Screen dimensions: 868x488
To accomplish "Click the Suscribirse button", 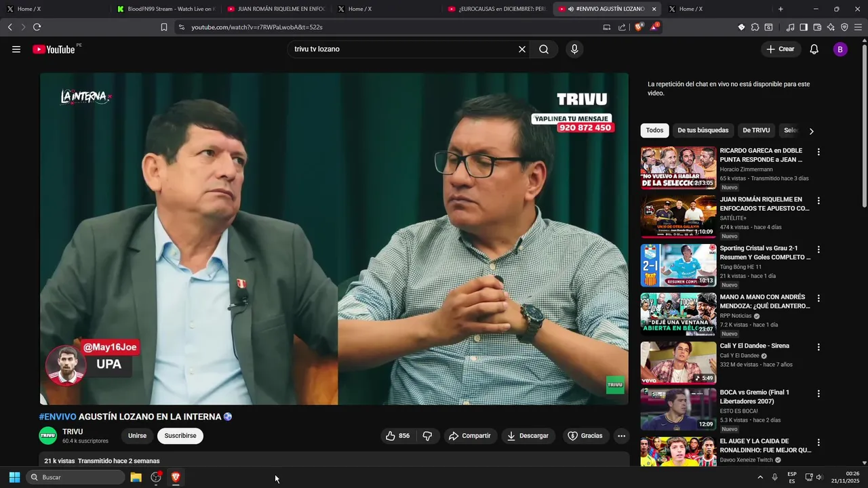I will pos(180,436).
